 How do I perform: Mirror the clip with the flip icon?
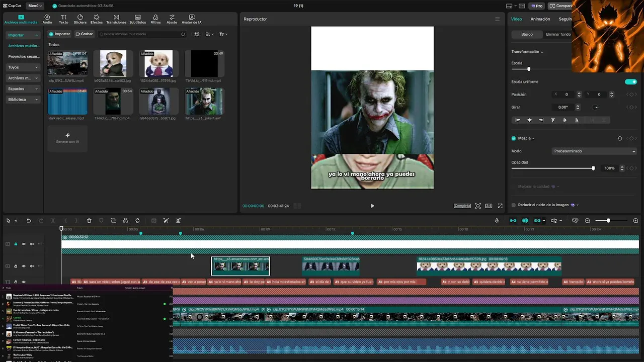pos(125,221)
